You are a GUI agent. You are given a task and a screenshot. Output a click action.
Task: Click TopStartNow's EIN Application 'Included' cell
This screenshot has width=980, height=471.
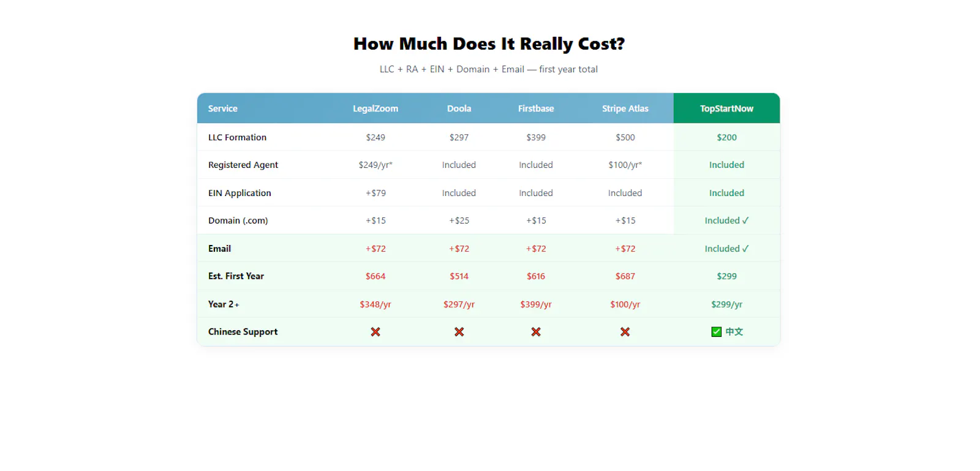726,193
